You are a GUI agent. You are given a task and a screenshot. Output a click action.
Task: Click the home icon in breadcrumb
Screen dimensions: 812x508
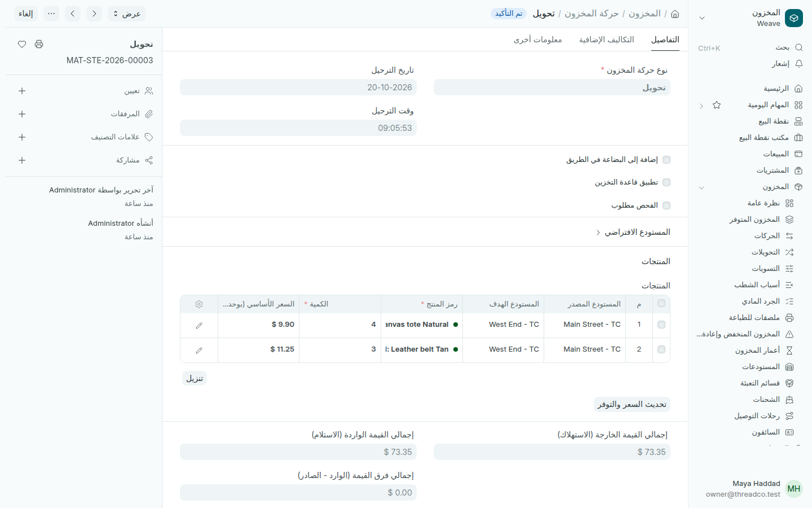tap(675, 14)
